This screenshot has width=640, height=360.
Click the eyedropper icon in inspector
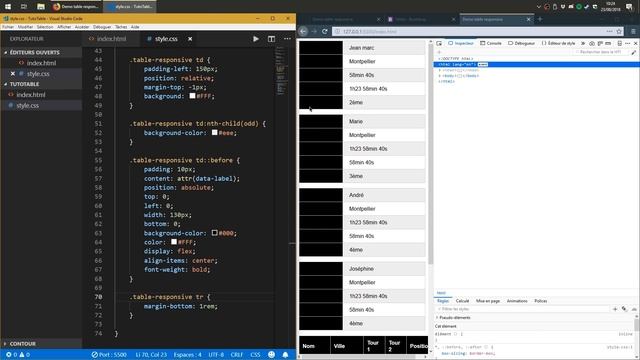(633, 52)
